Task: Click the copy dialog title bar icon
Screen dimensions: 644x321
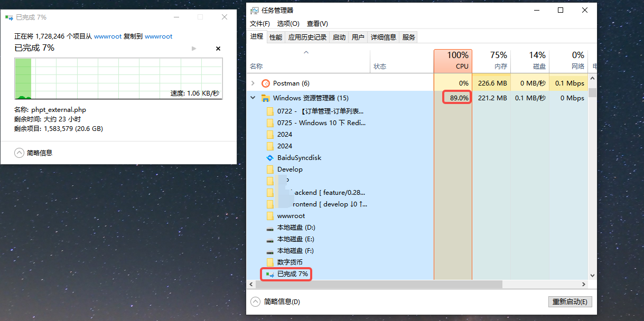Action: [x=9, y=17]
